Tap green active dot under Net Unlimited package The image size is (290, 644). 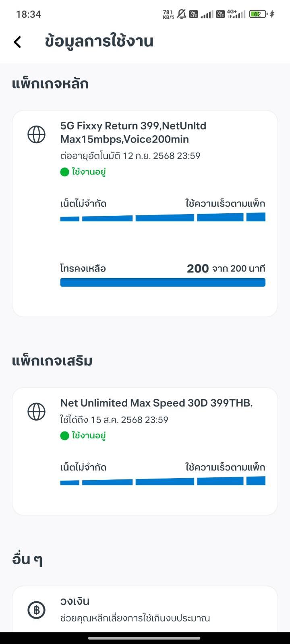click(65, 436)
